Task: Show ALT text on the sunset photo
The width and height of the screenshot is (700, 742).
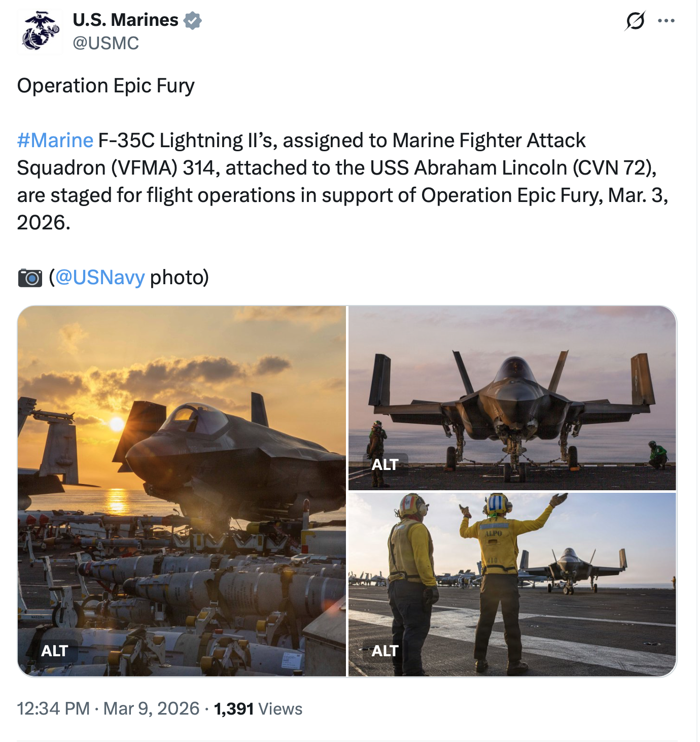Action: coord(54,651)
